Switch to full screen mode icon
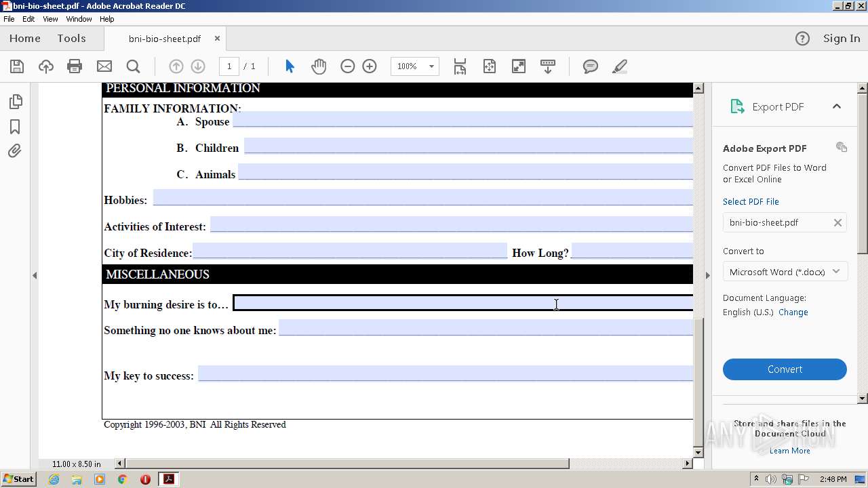The width and height of the screenshot is (868, 488). [518, 66]
